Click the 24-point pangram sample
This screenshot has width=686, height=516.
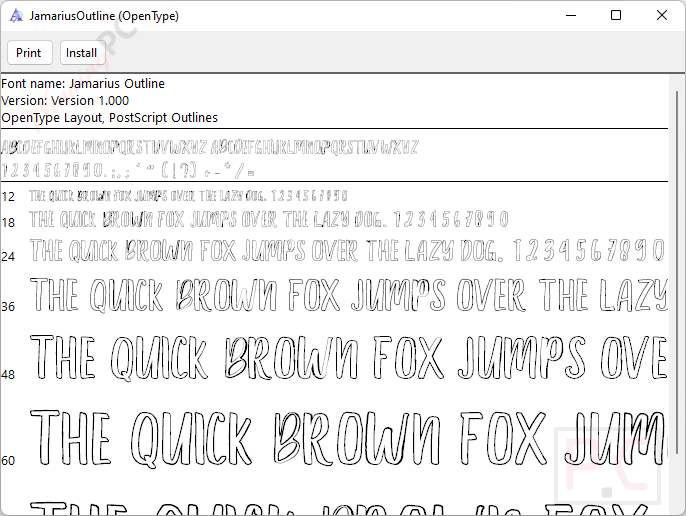[x=348, y=250]
